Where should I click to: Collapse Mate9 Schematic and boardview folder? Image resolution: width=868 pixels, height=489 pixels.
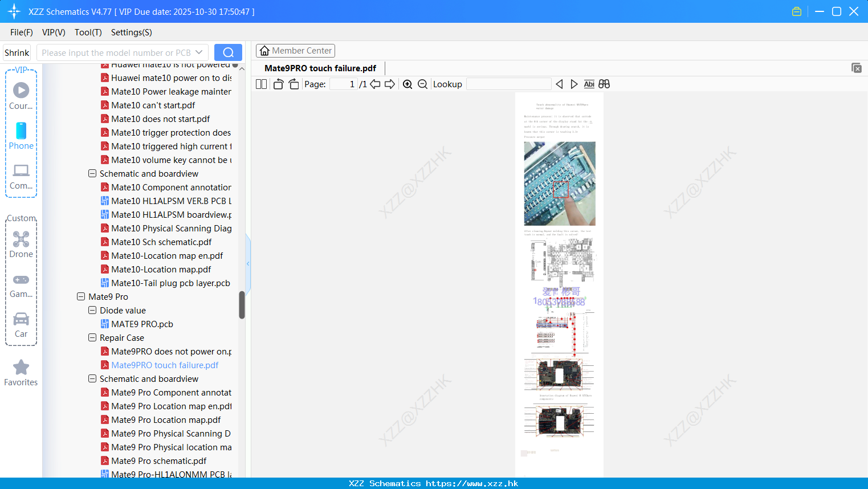[x=92, y=378]
